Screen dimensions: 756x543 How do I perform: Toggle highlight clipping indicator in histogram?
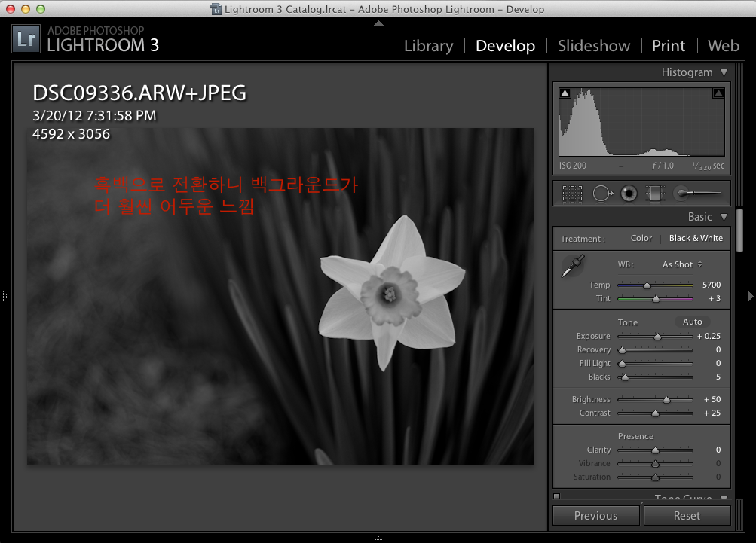pos(718,93)
